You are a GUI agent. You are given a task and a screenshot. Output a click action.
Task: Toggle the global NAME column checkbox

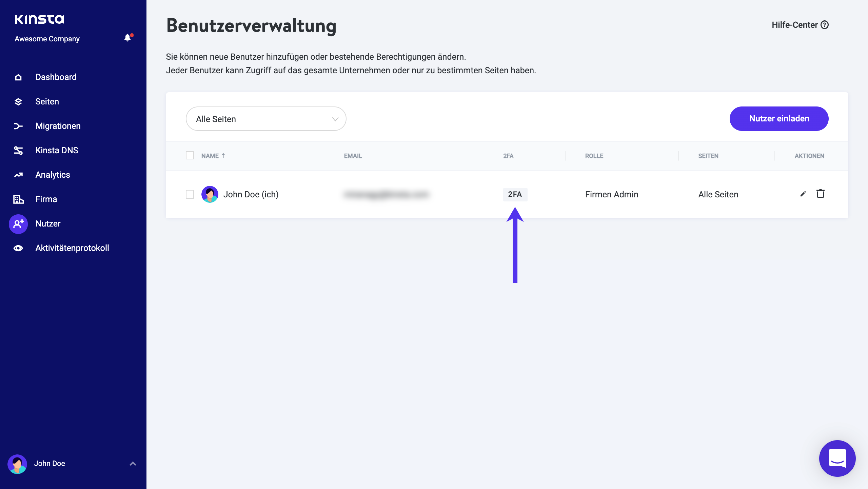pos(190,156)
